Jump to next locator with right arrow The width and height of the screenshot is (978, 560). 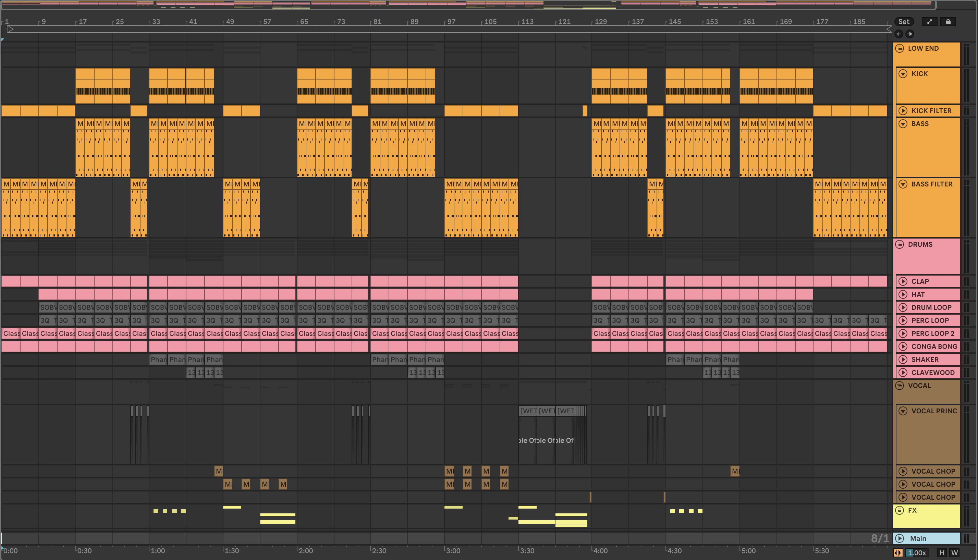[x=909, y=34]
